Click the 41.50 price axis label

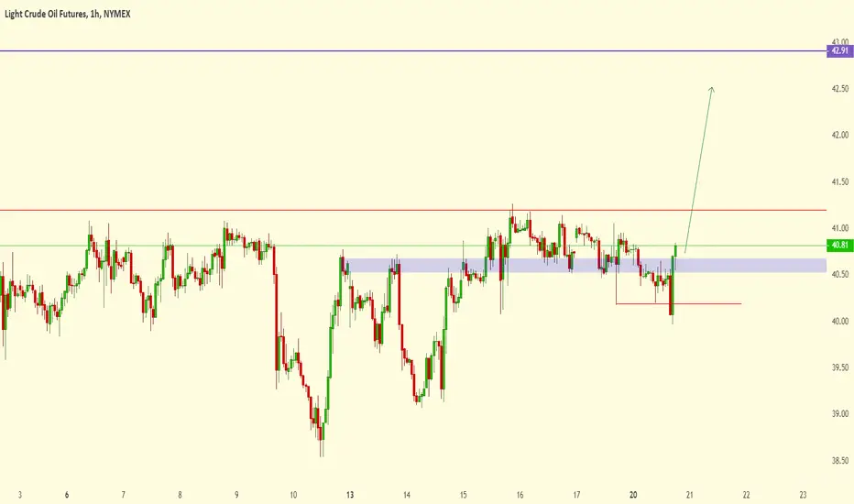click(840, 181)
